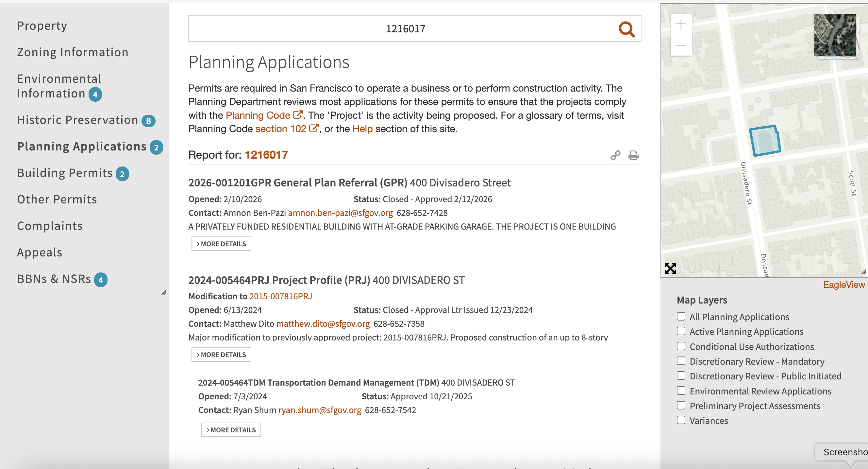Expand More Details for 2024-005464PRJ Project Profile
This screenshot has height=469, width=868.
coord(221,355)
